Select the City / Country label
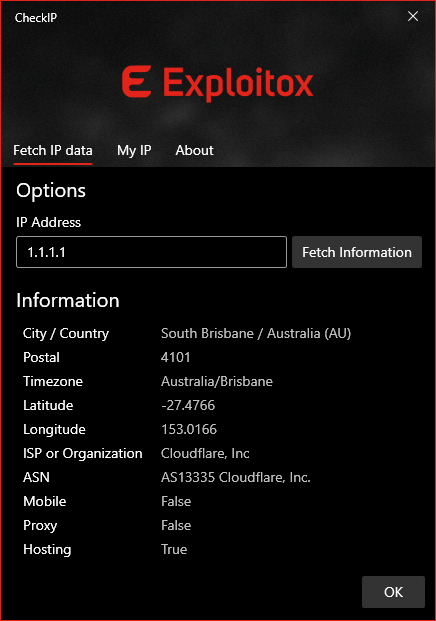The image size is (436, 621). click(66, 333)
